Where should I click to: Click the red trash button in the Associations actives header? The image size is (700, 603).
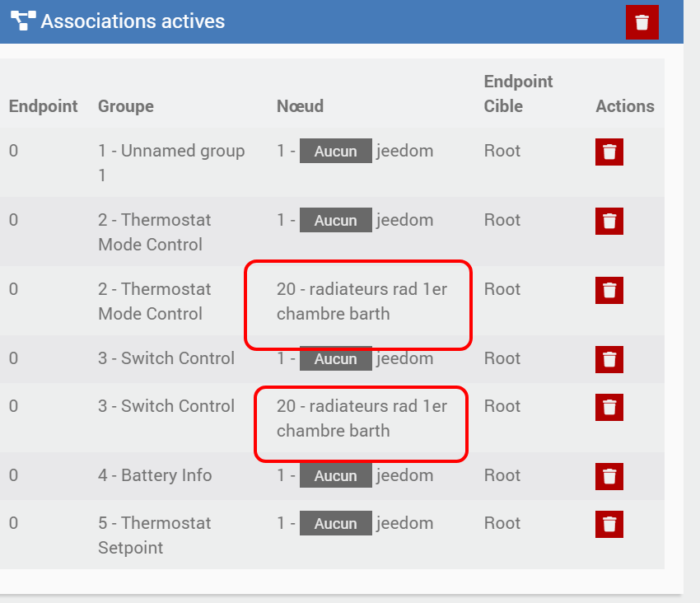[x=642, y=22]
